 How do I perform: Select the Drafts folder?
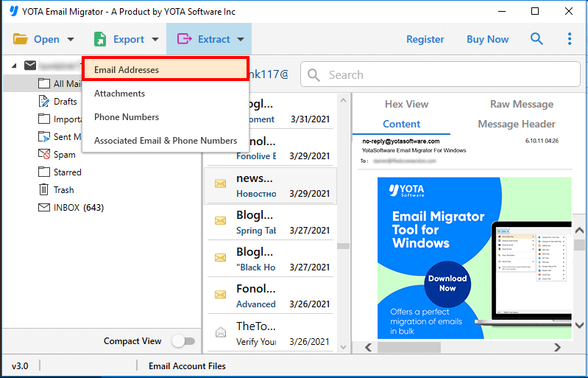pyautogui.click(x=65, y=102)
